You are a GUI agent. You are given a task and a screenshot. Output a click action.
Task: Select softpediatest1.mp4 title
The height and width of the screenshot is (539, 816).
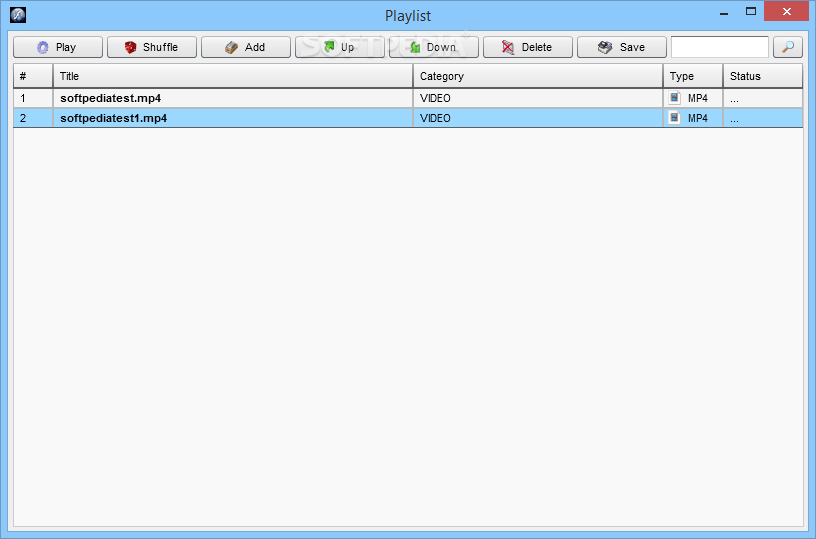click(x=113, y=118)
